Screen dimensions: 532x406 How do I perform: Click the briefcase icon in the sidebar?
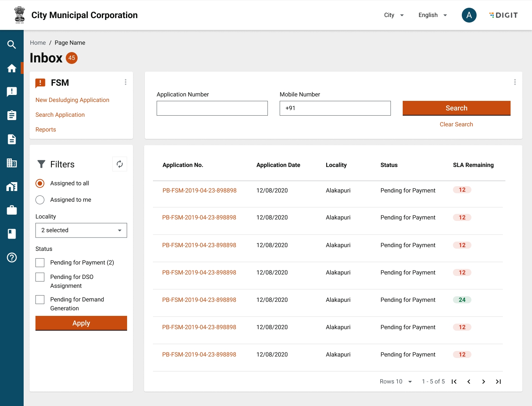click(12, 210)
